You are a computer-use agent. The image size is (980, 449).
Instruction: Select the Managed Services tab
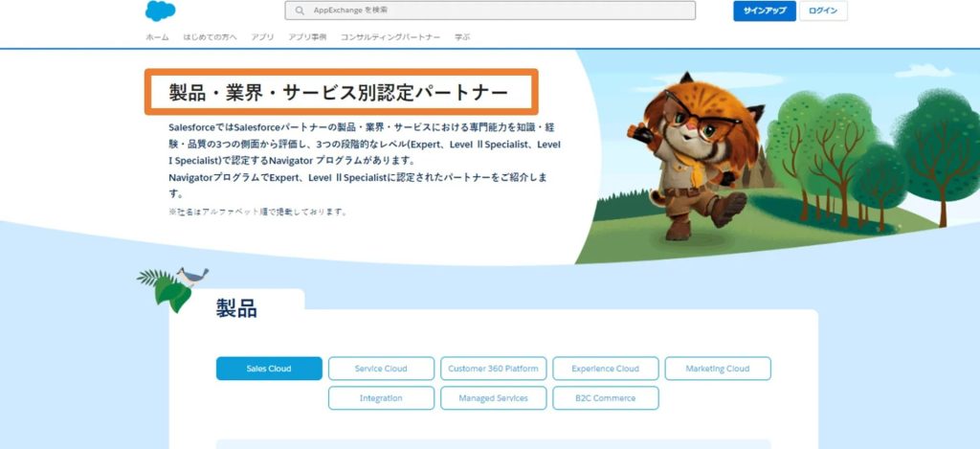tap(493, 397)
